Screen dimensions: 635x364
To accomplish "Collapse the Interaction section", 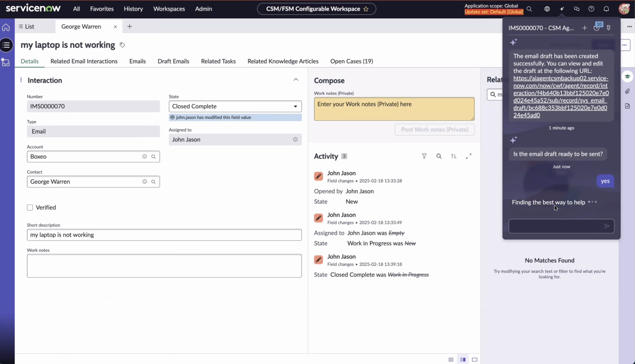I will pyautogui.click(x=296, y=80).
